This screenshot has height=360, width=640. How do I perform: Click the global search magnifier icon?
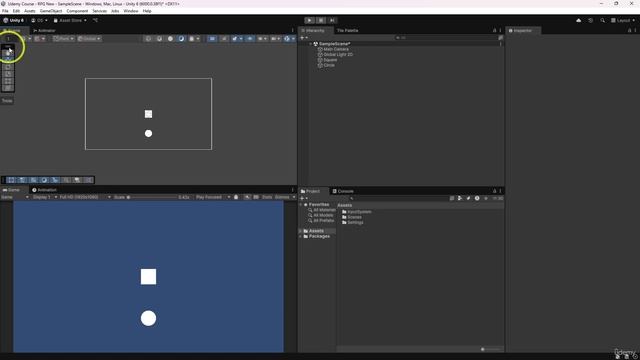tap(602, 20)
